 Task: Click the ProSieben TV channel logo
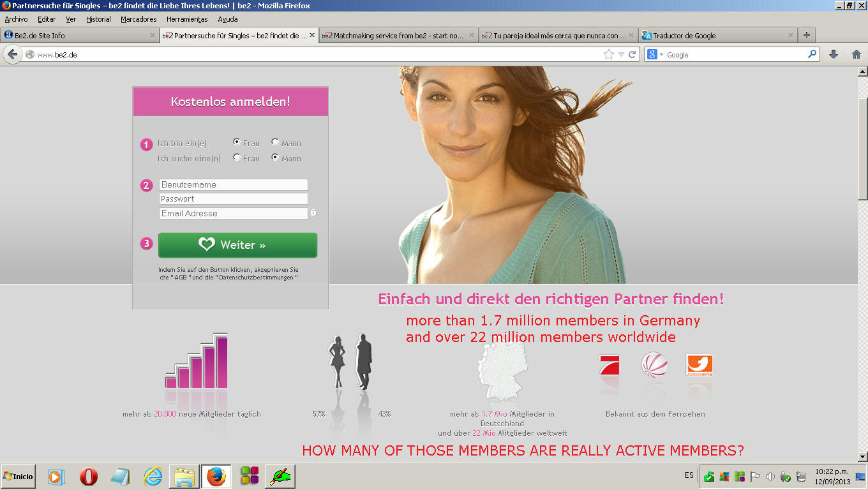click(x=609, y=366)
